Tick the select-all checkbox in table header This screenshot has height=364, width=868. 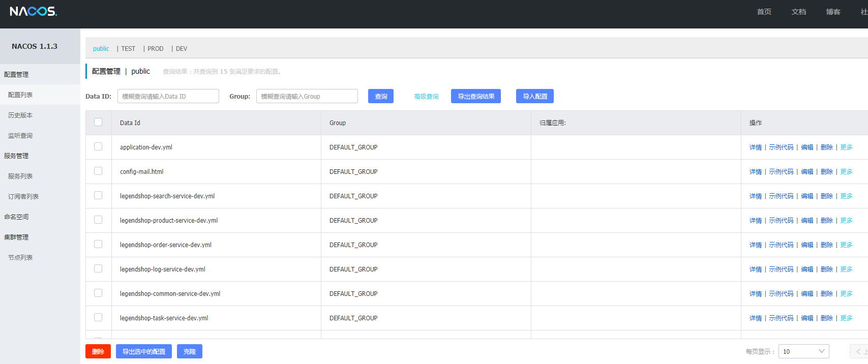click(x=98, y=122)
